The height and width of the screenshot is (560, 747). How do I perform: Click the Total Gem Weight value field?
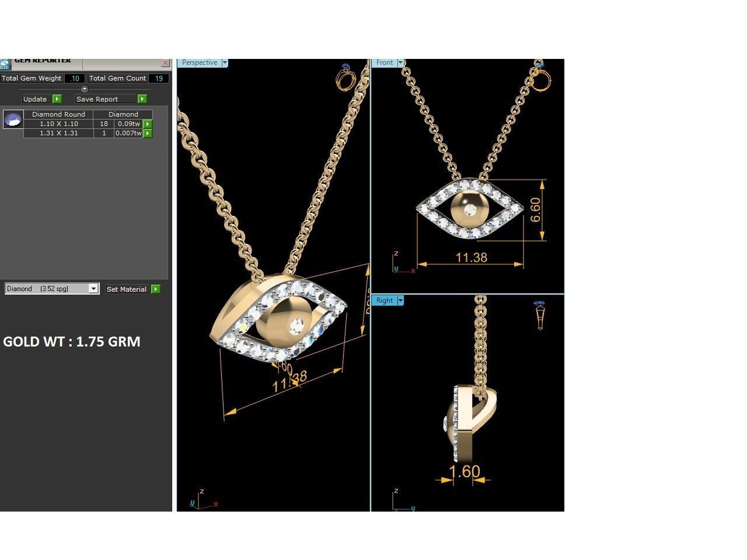point(74,78)
